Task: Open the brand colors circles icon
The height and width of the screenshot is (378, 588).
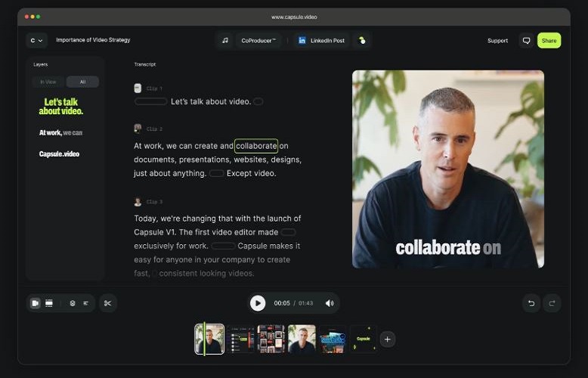Action: pos(362,41)
